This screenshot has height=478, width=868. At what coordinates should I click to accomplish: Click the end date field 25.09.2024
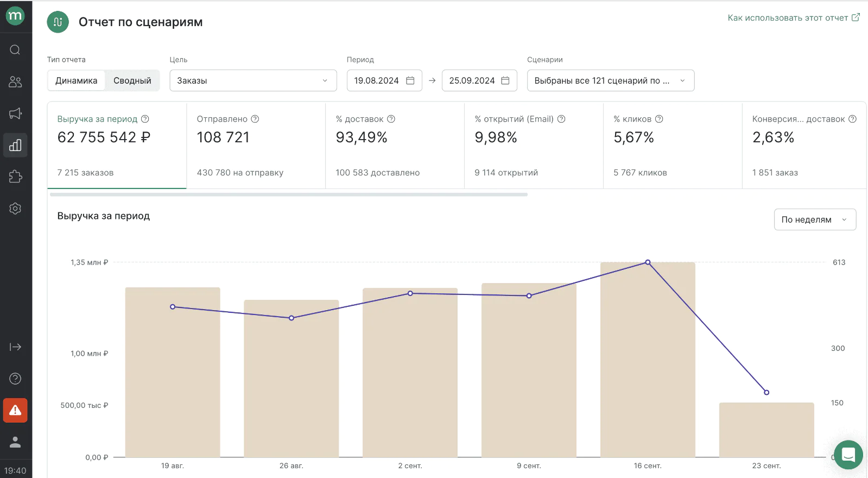click(479, 80)
